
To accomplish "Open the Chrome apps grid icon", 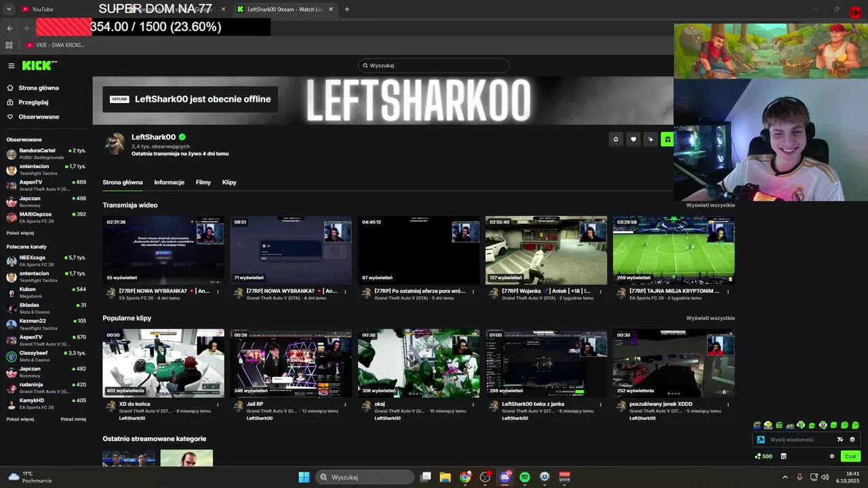I will (x=9, y=45).
